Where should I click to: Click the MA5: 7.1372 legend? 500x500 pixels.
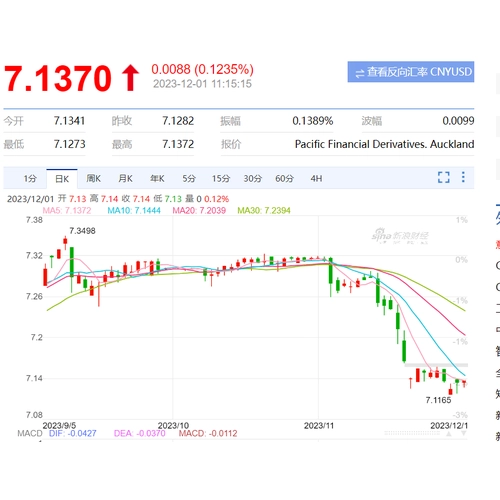pyautogui.click(x=67, y=211)
